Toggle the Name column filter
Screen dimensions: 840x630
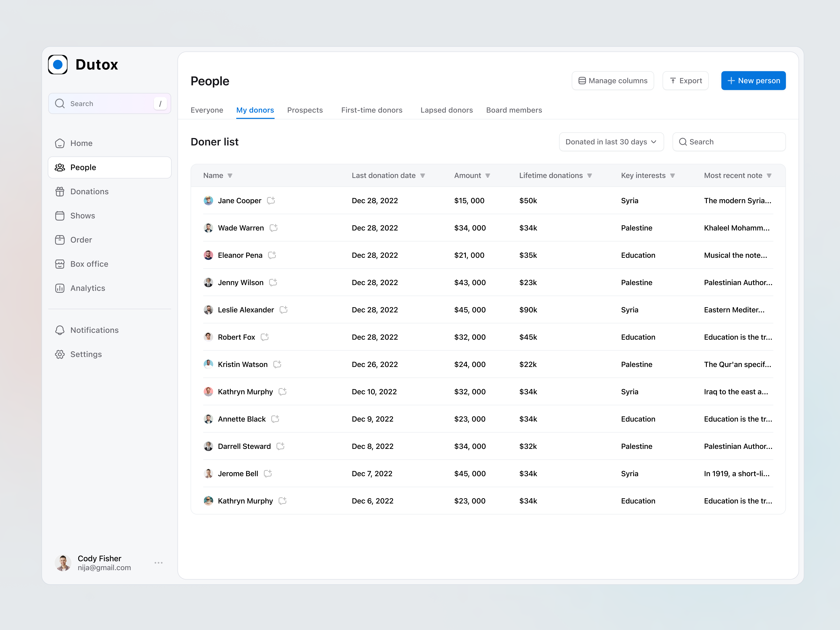coord(230,176)
